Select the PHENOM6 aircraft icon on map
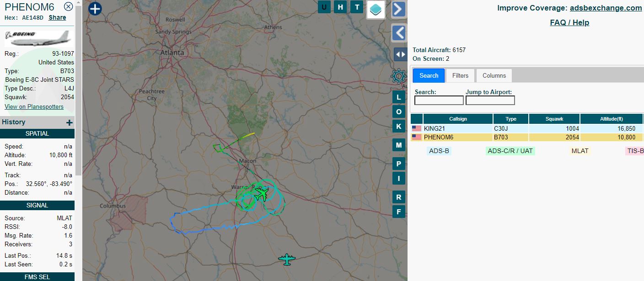The width and height of the screenshot is (644, 281). coord(261,194)
